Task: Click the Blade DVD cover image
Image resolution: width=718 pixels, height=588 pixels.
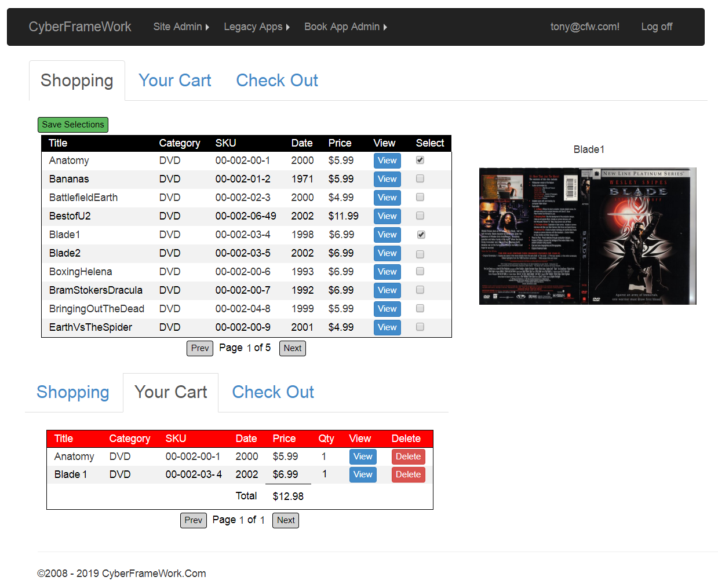Action: 588,236
